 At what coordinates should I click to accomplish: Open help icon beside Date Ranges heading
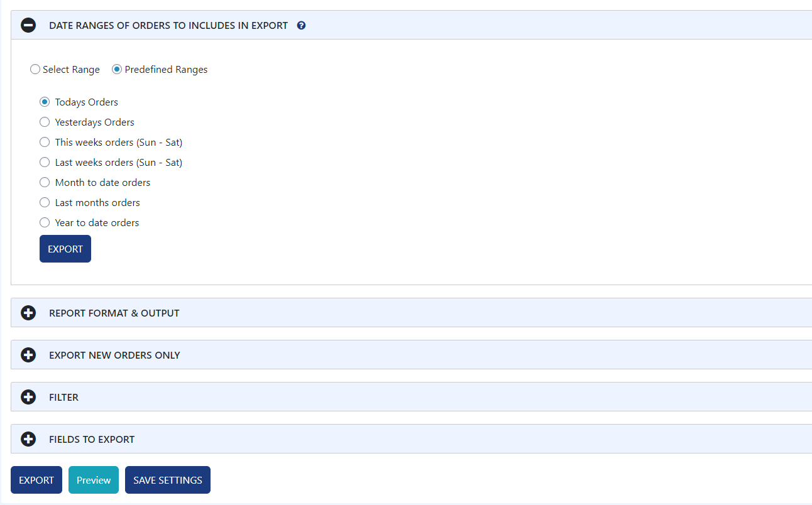point(301,26)
